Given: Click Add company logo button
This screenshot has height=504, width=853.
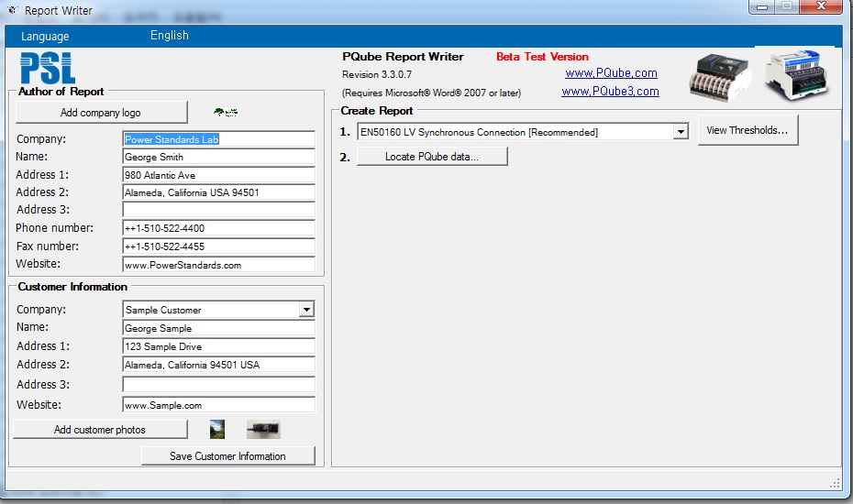Looking at the screenshot, I should 101,113.
